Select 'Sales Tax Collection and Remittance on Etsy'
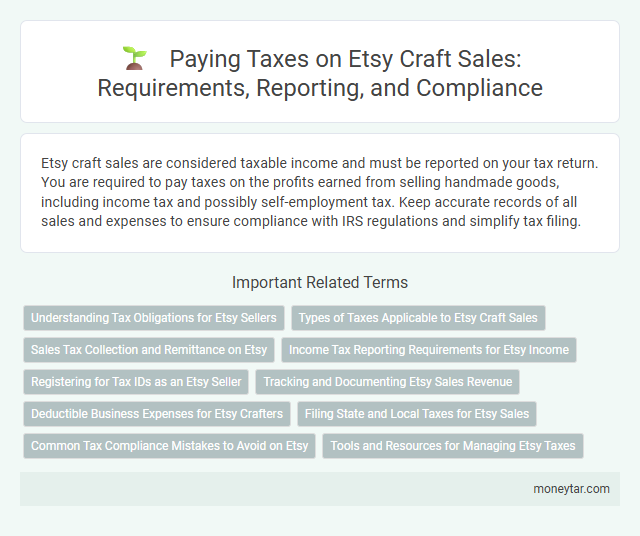The width and height of the screenshot is (640, 536). point(149,350)
